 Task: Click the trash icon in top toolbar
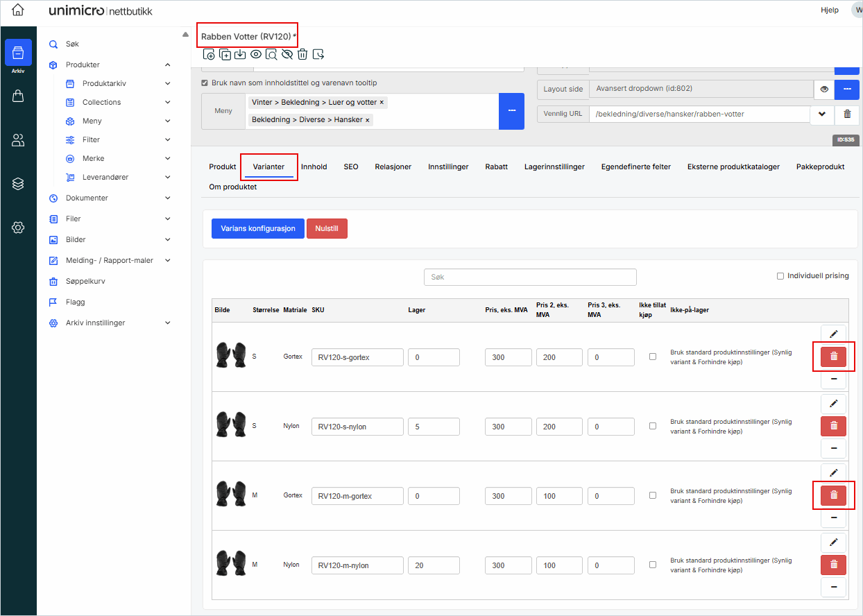[302, 54]
